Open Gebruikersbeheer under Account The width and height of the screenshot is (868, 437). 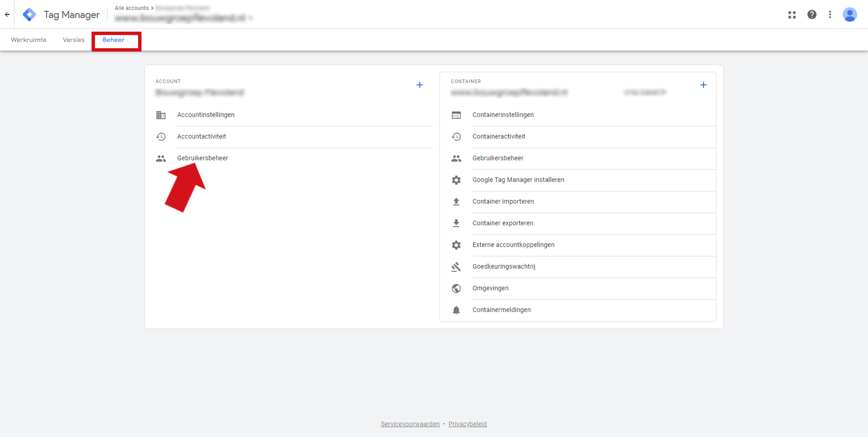pos(203,158)
